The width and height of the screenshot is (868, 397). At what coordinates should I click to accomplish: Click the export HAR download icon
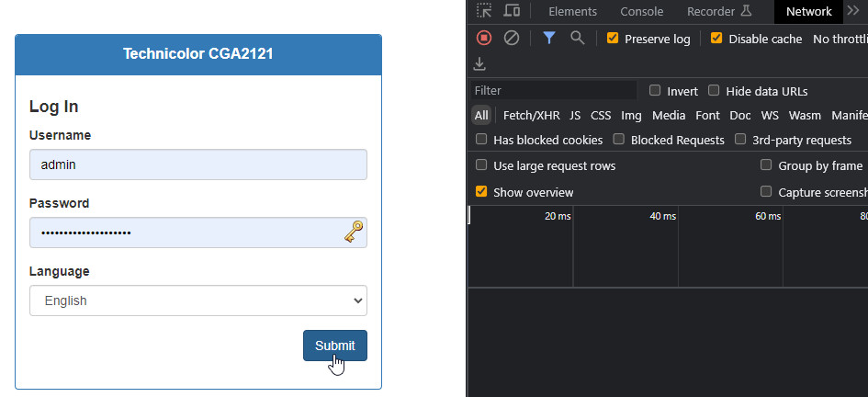click(x=479, y=64)
